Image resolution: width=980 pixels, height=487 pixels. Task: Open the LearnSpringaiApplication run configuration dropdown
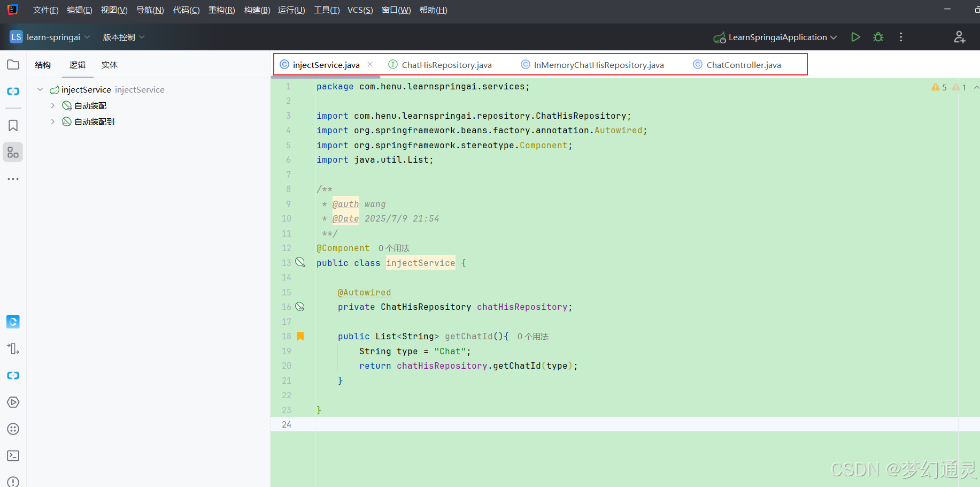click(775, 37)
